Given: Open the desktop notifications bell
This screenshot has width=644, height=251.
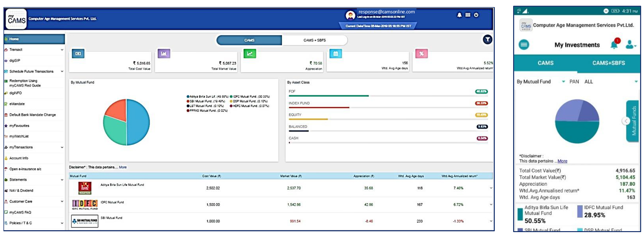Looking at the screenshot, I should [459, 15].
